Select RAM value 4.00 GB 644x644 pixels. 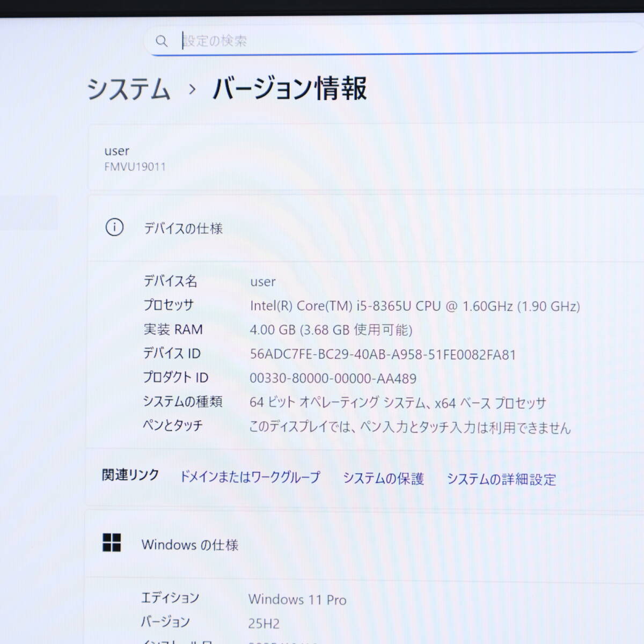331,330
